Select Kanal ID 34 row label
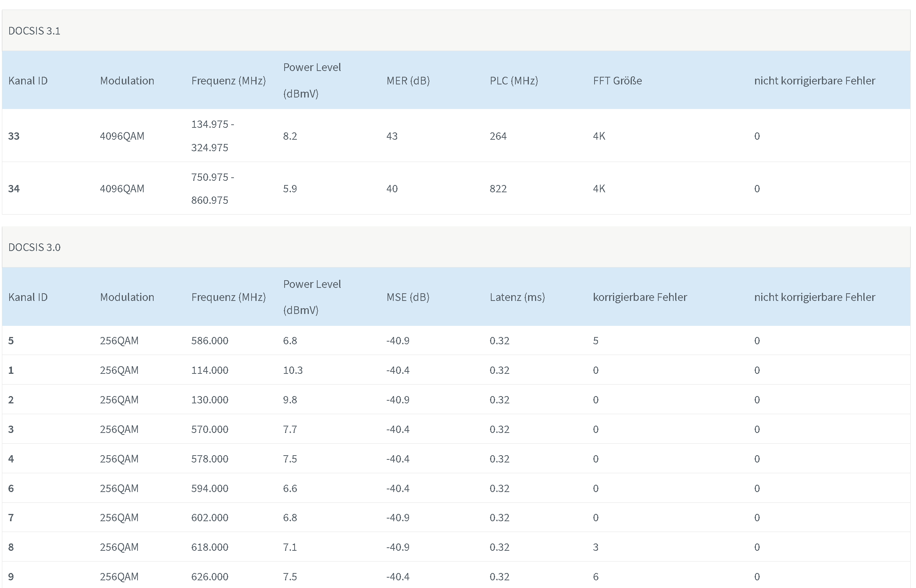916x588 pixels. click(x=14, y=188)
